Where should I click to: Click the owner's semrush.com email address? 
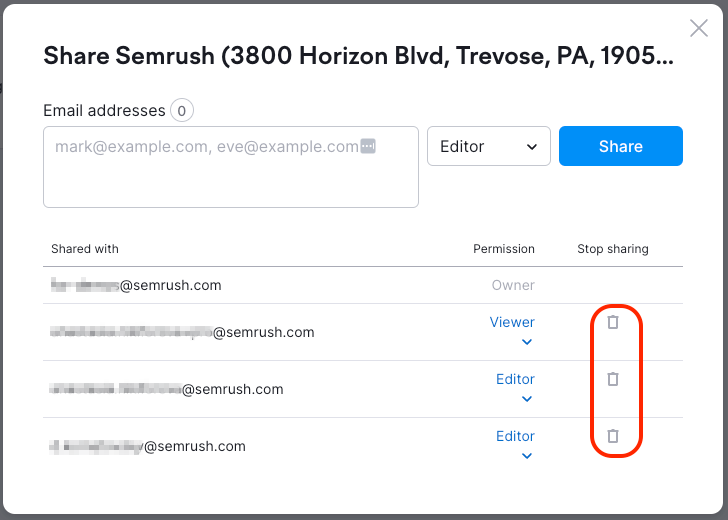[x=135, y=285]
